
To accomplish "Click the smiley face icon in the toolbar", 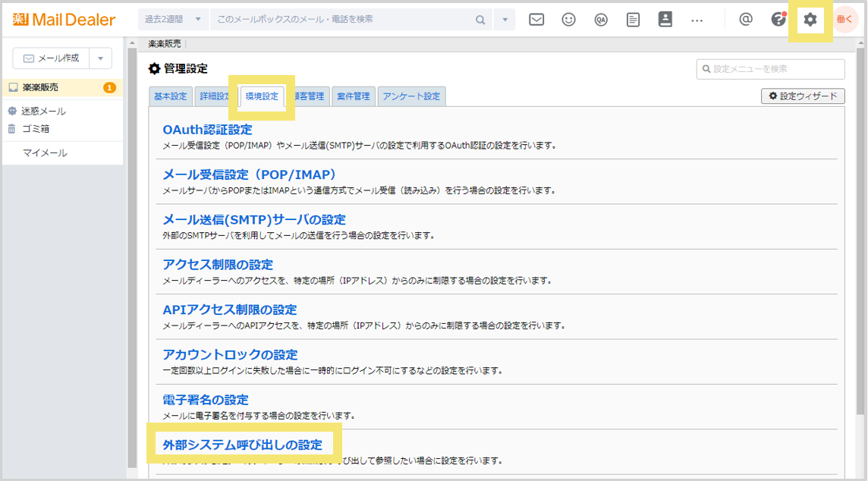I will 568,19.
